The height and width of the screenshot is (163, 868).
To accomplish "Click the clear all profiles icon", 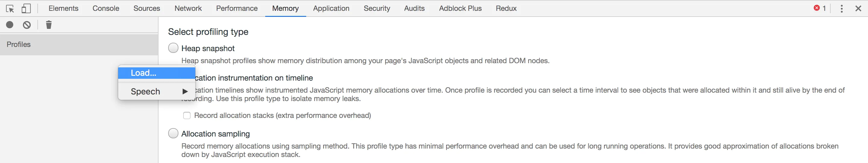I will click(27, 25).
